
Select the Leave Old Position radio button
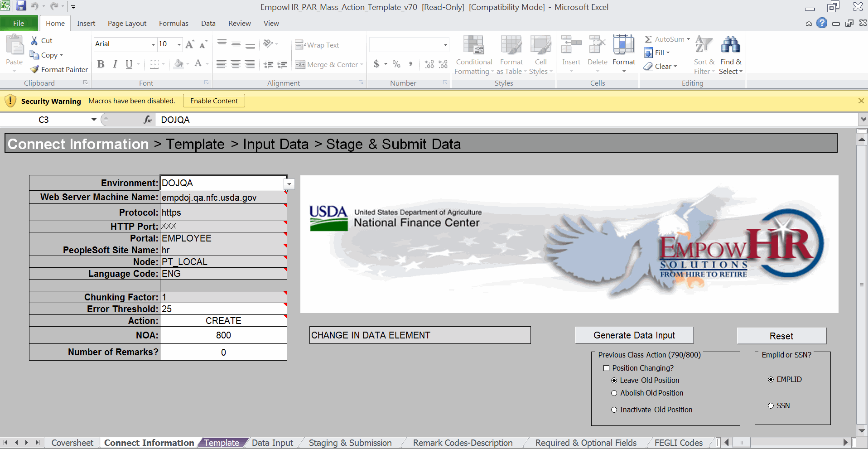point(614,381)
